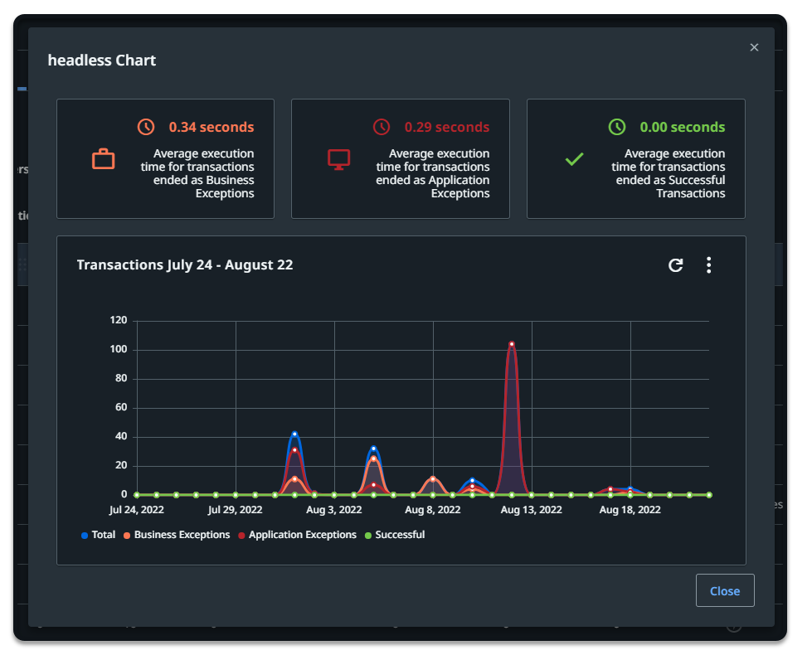The width and height of the screenshot is (812, 655).
Task: Click the clock icon beside 0.29 seconds
Action: (382, 127)
